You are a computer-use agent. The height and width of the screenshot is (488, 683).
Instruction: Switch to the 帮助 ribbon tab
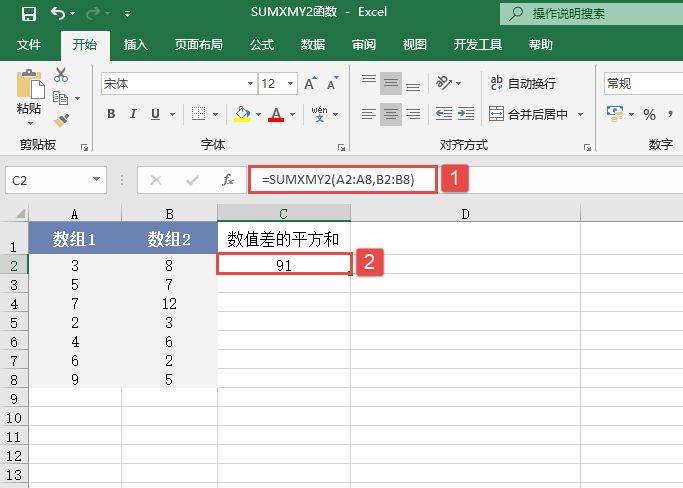coord(541,44)
